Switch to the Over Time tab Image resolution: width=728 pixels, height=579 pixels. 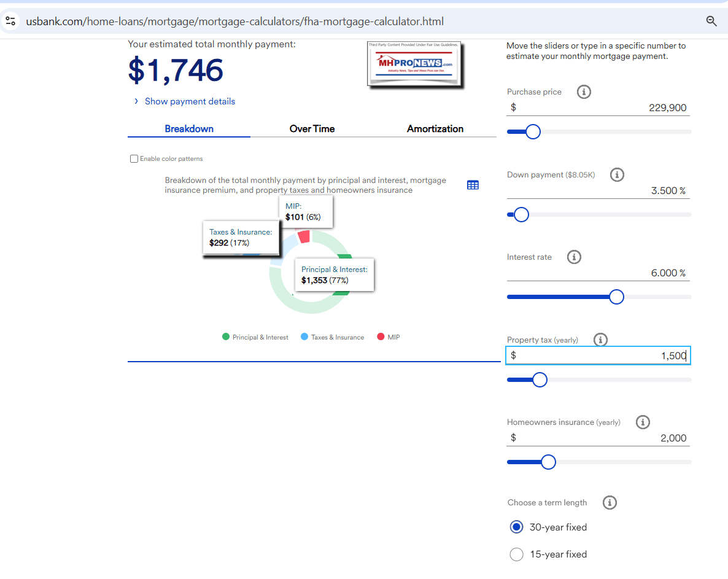312,129
